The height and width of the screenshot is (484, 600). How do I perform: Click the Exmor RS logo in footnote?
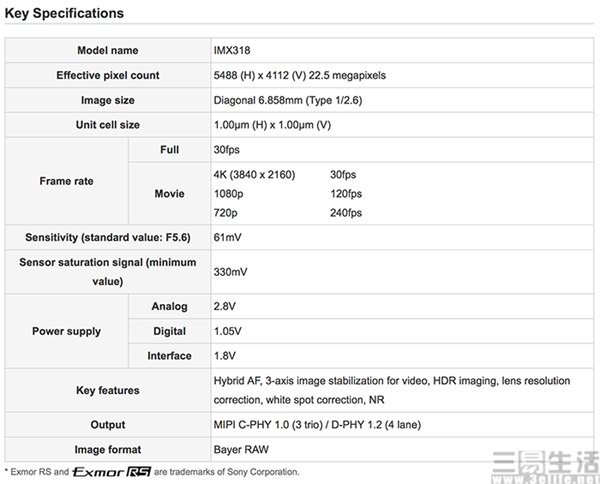(103, 471)
